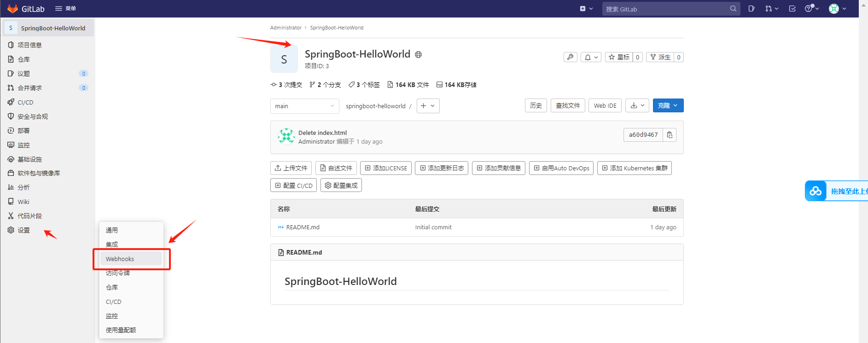
Task: Click the 上传文件 button
Action: point(291,168)
